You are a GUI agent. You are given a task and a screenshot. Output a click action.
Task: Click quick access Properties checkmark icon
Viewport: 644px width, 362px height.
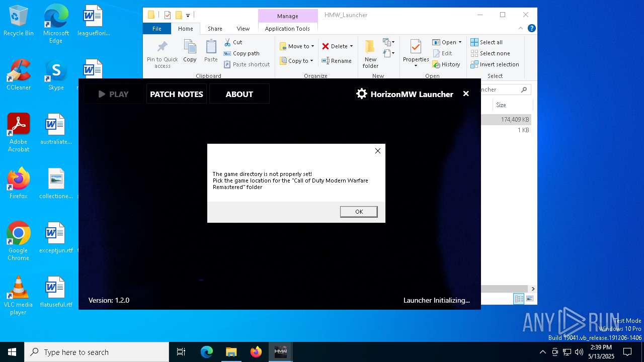[x=168, y=15]
